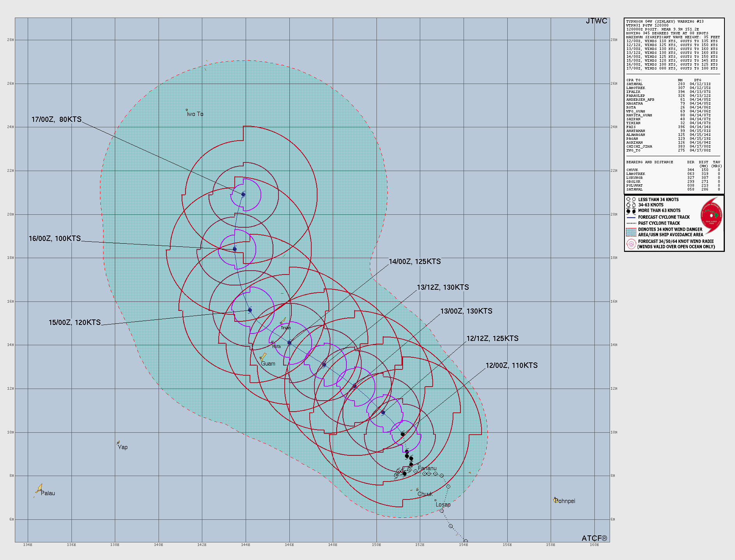Click the 16/00Z, 100KTS annotation label
The height and width of the screenshot is (560, 735).
[x=54, y=238]
